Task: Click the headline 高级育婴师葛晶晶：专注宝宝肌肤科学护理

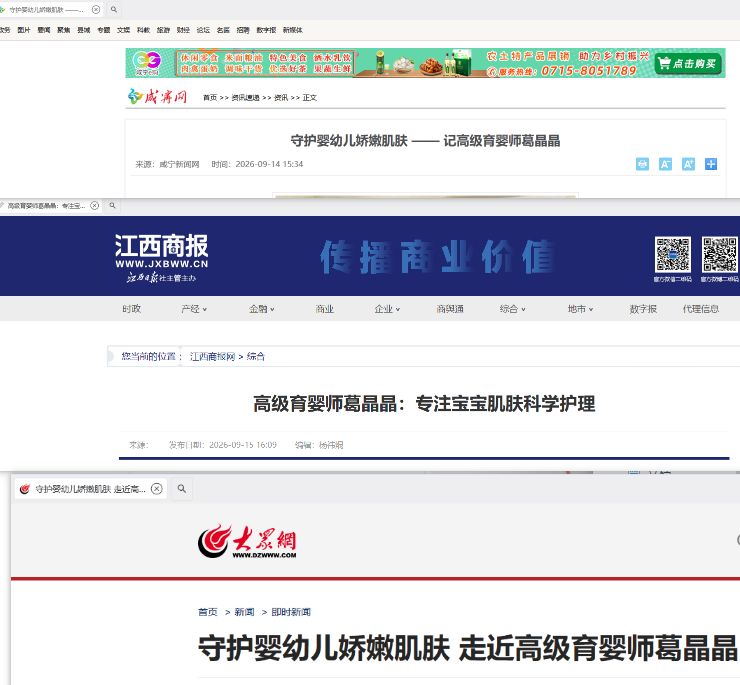Action: [x=424, y=404]
